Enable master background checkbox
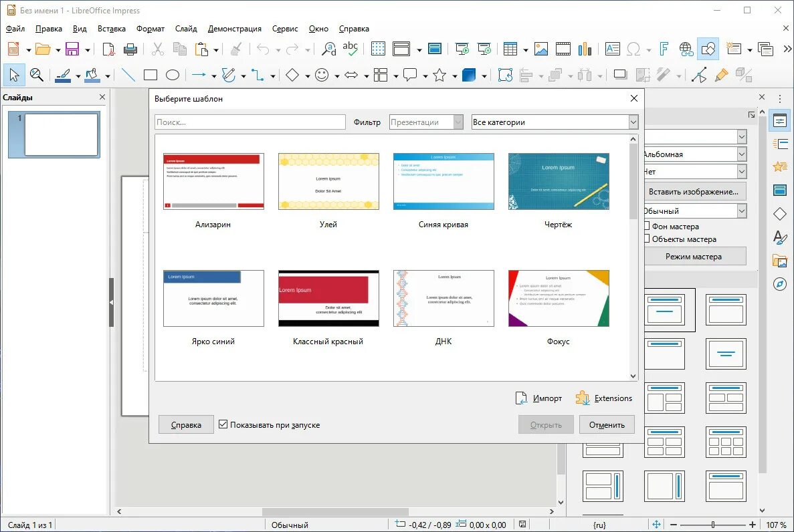794x532 pixels. tap(647, 226)
